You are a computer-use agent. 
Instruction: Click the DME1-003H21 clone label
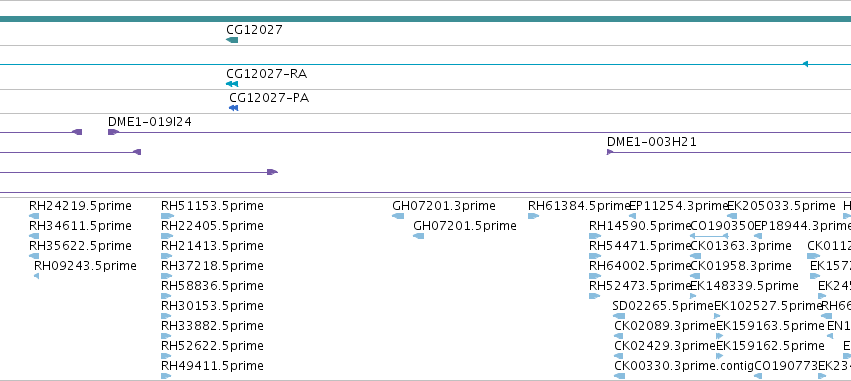point(652,142)
